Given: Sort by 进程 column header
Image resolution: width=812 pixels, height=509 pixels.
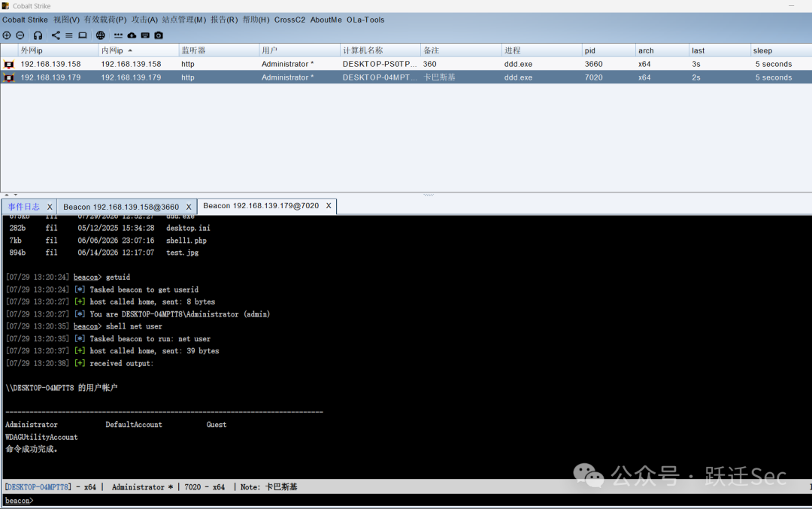Looking at the screenshot, I should point(541,50).
